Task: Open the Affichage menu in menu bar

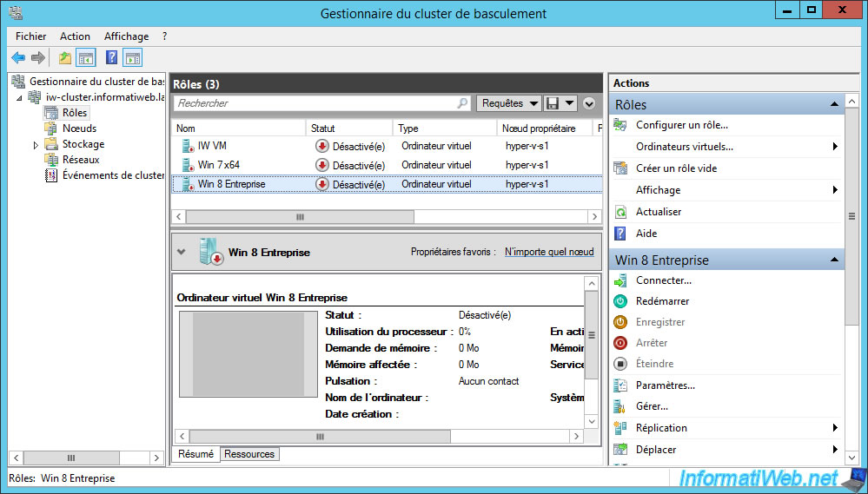Action: pyautogui.click(x=126, y=36)
